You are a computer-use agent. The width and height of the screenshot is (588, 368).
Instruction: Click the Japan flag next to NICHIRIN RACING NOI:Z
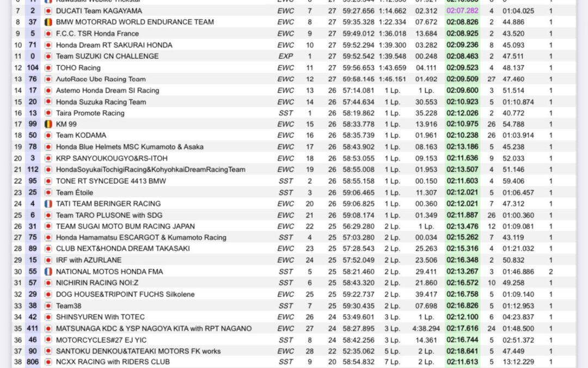tap(48, 283)
